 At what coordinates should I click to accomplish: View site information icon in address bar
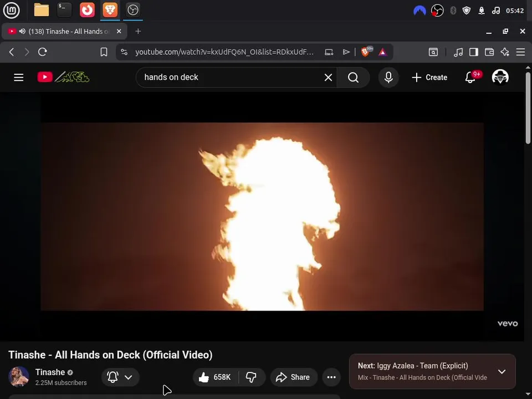(124, 52)
